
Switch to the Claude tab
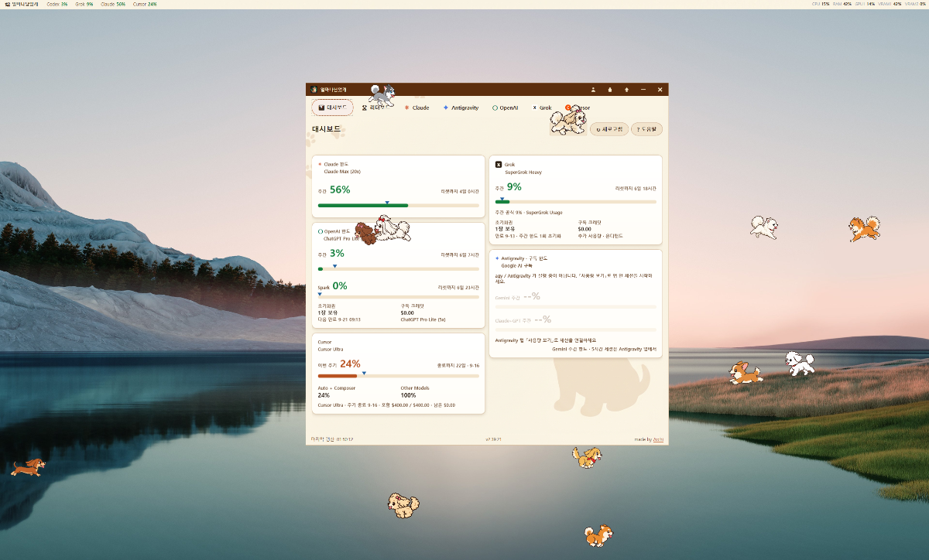tap(417, 108)
